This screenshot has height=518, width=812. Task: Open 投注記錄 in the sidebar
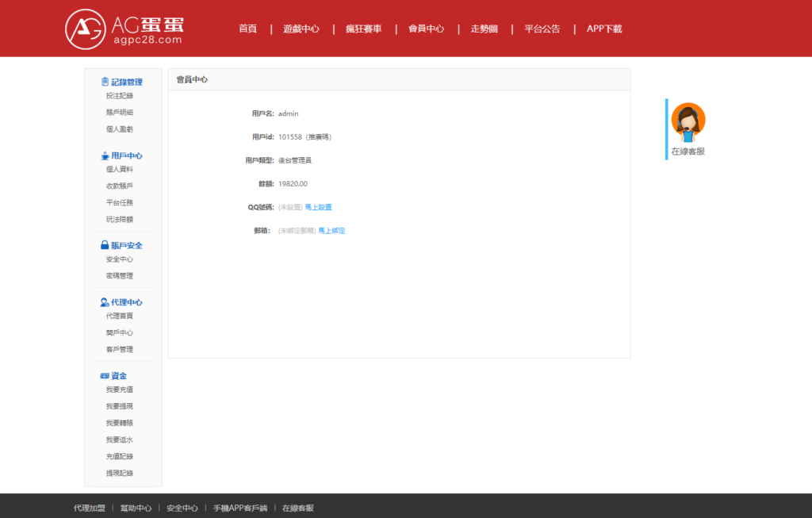click(x=120, y=96)
